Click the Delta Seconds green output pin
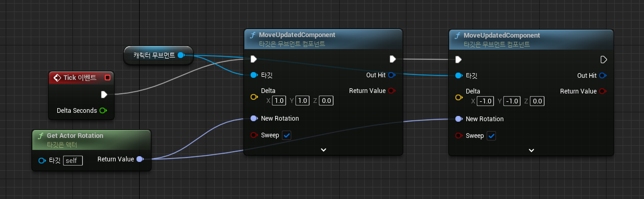This screenshot has height=199, width=644. pyautogui.click(x=103, y=111)
